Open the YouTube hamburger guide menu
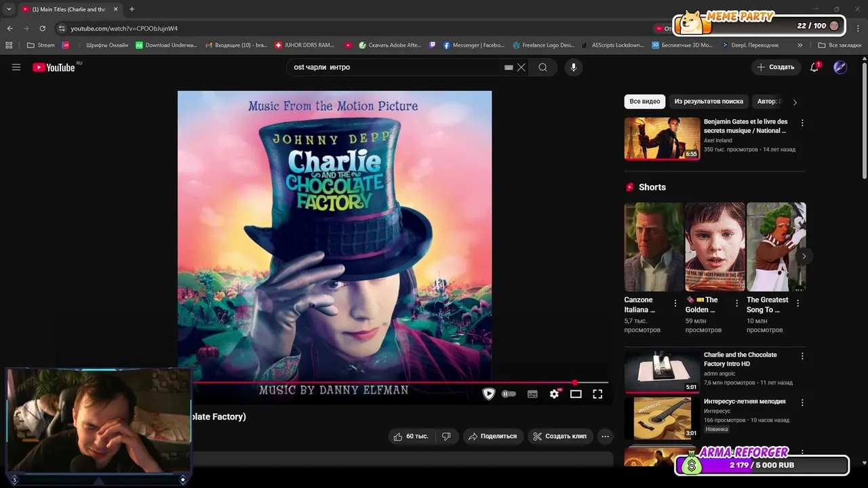 pos(16,67)
